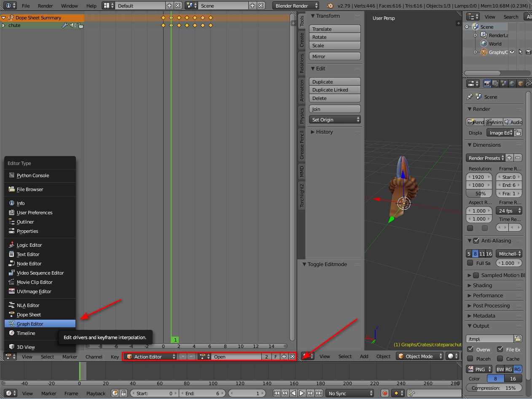Click the record auto-keyframe button
532x399 pixels.
[384, 393]
